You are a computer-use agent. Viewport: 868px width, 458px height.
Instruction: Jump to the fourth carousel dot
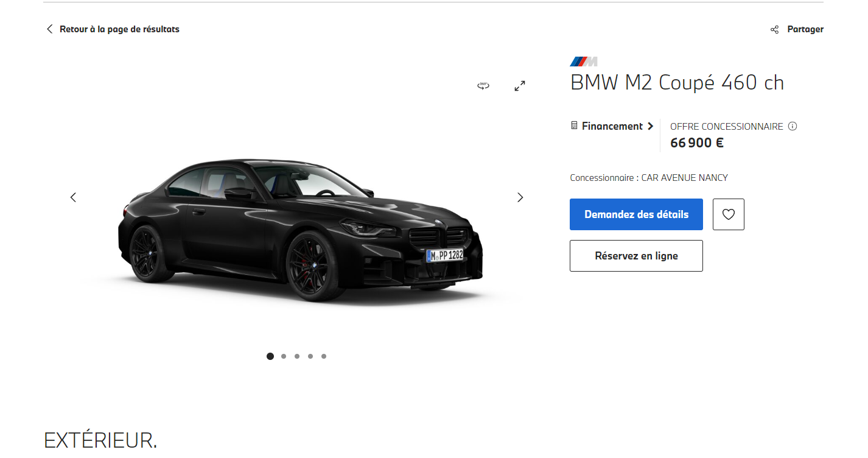(310, 356)
